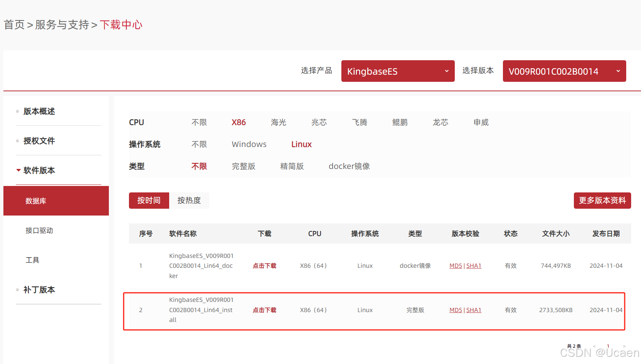Filter CPU by 飞腾
Image resolution: width=641 pixels, height=364 pixels.
(360, 122)
